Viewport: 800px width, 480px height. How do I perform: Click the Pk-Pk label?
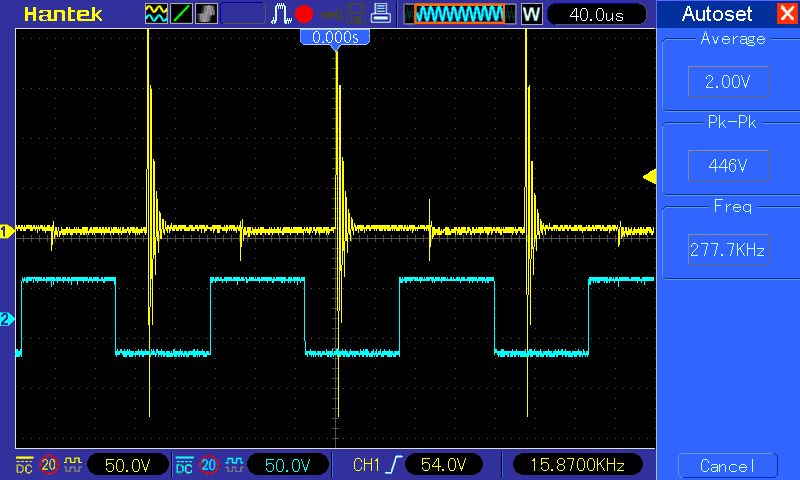click(732, 122)
